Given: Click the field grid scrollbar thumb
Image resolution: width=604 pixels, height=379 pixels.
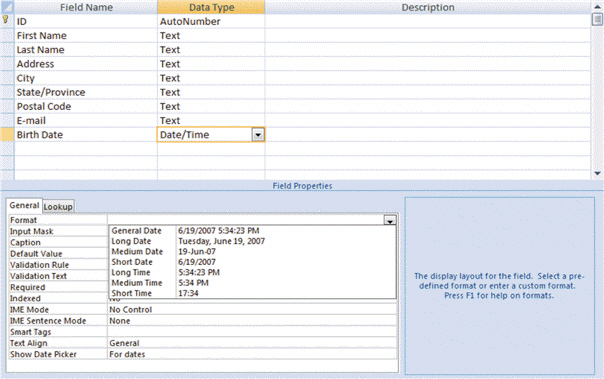Looking at the screenshot, I should coord(597,19).
